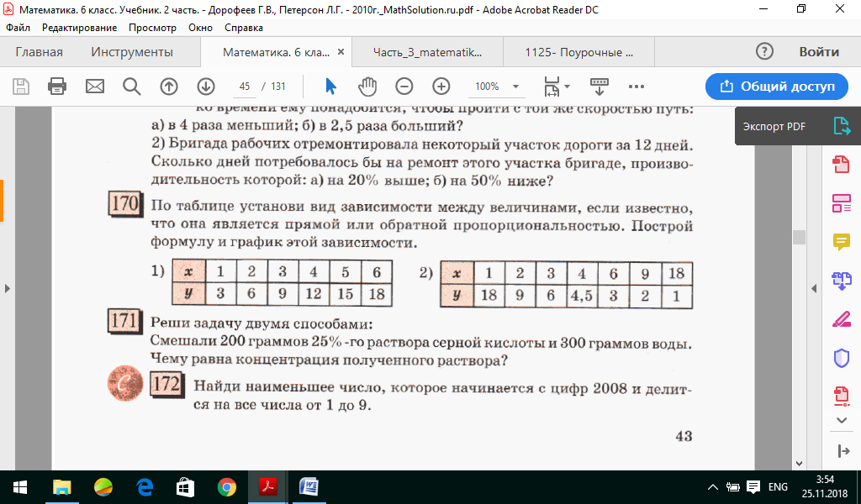Go to previous page with up arrow

169,87
